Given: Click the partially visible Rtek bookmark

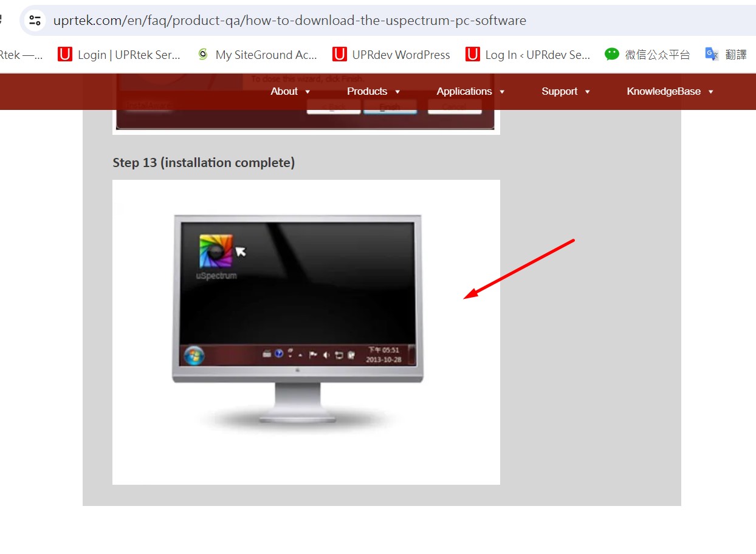Looking at the screenshot, I should (x=21, y=55).
